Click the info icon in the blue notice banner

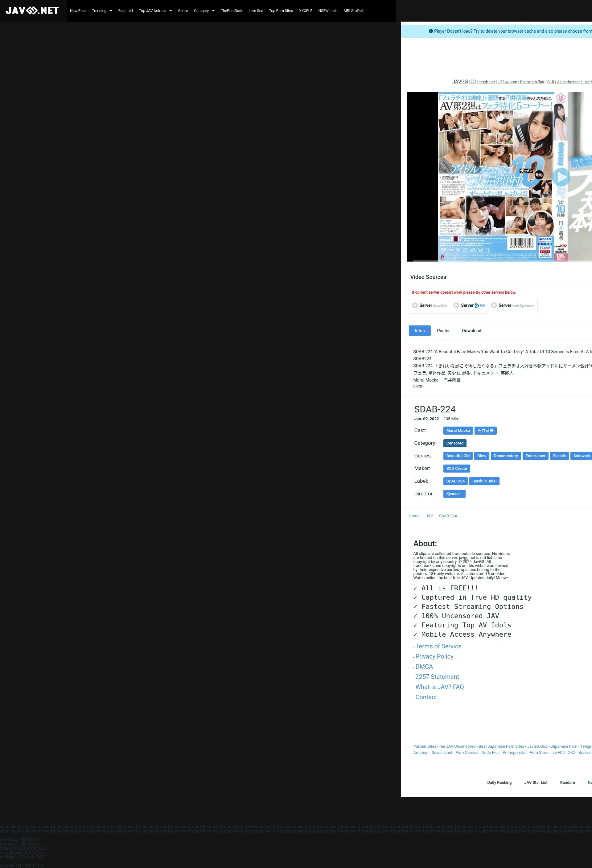(x=431, y=31)
